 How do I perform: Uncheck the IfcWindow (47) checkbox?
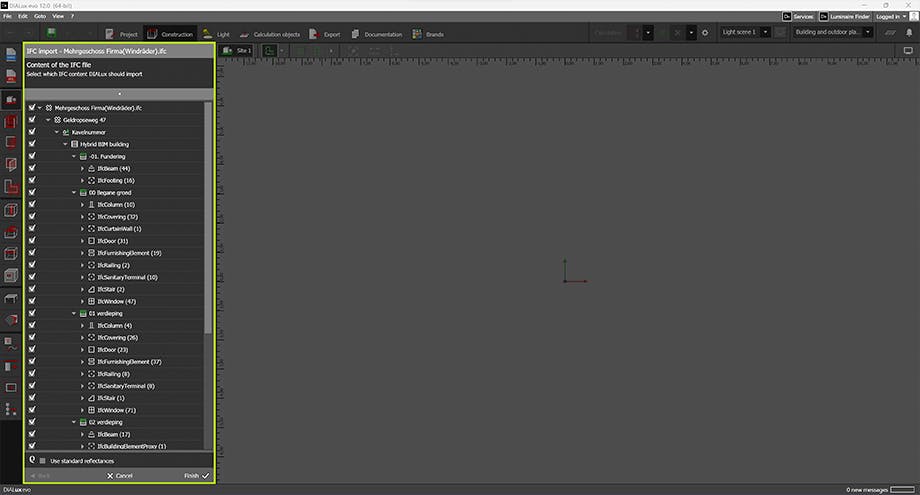32,301
